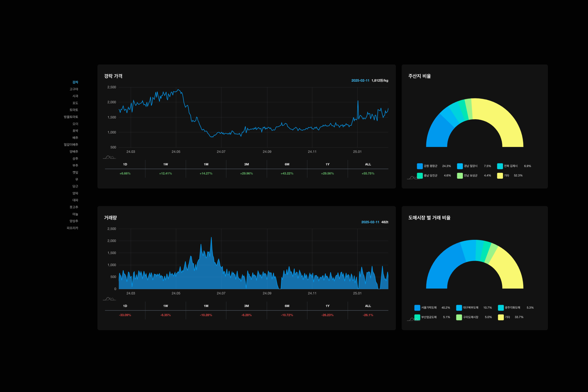Choose 파프리카 at the bottom of sidebar
This screenshot has height=392, width=588.
tap(73, 228)
